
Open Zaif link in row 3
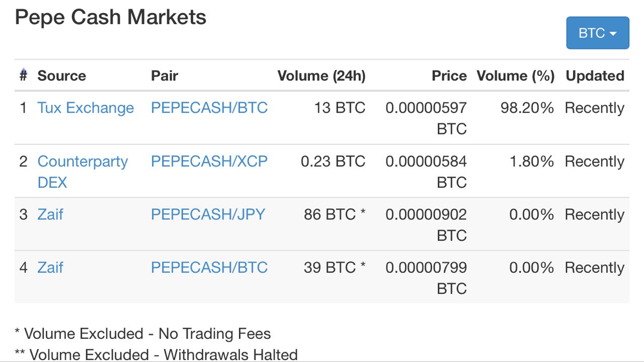(50, 214)
